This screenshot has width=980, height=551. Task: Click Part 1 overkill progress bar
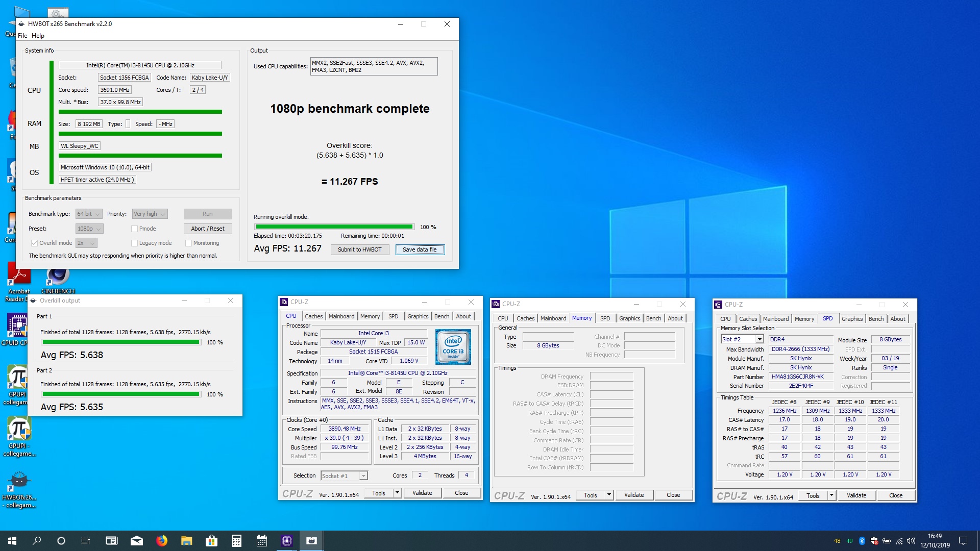point(121,342)
